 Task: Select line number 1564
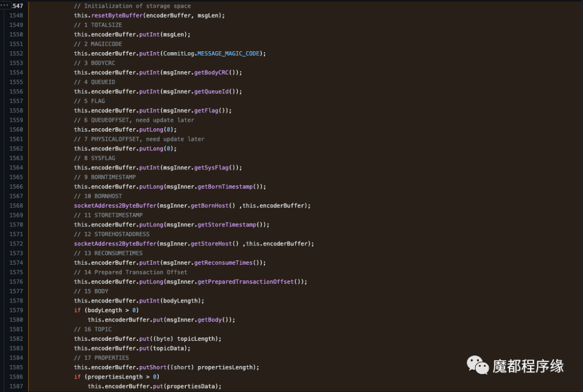[x=16, y=168]
